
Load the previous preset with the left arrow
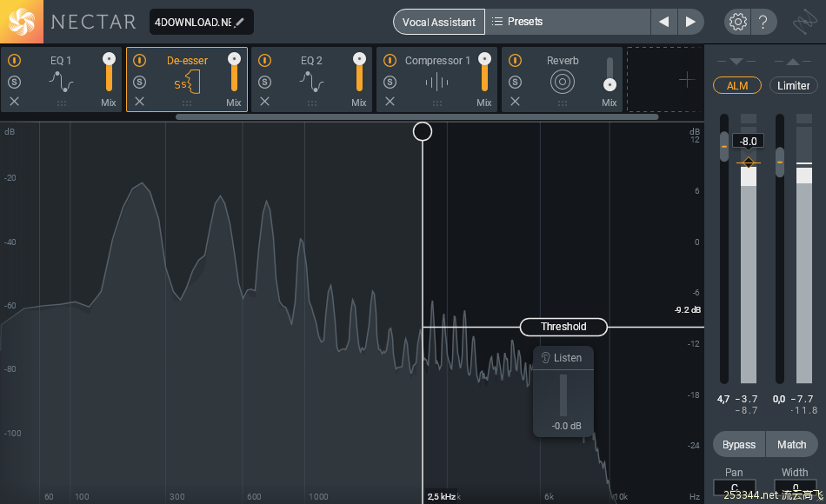click(663, 22)
